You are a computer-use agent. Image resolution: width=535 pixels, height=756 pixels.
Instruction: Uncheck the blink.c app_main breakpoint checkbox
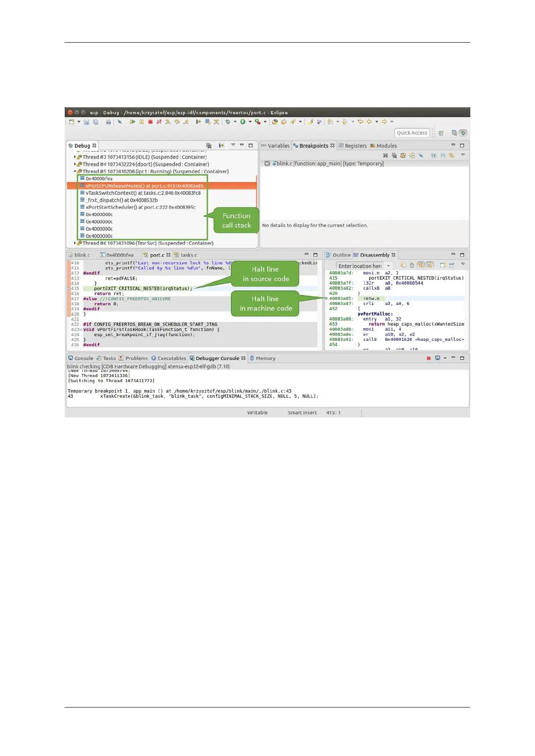click(x=267, y=163)
